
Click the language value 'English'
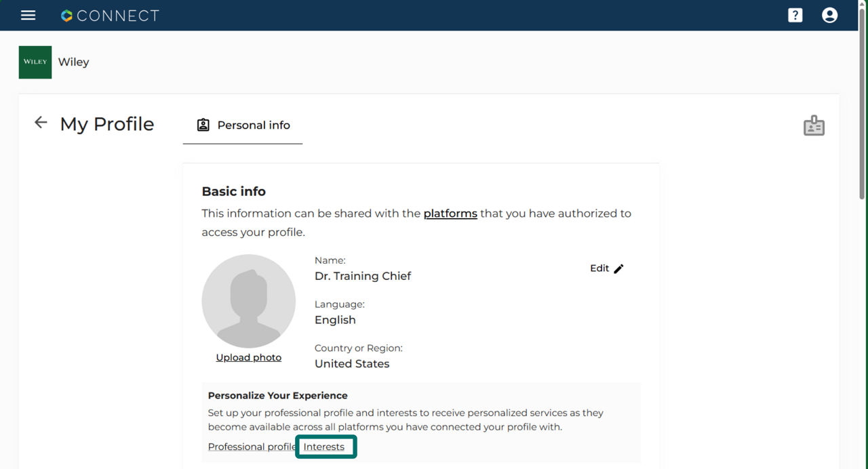335,320
